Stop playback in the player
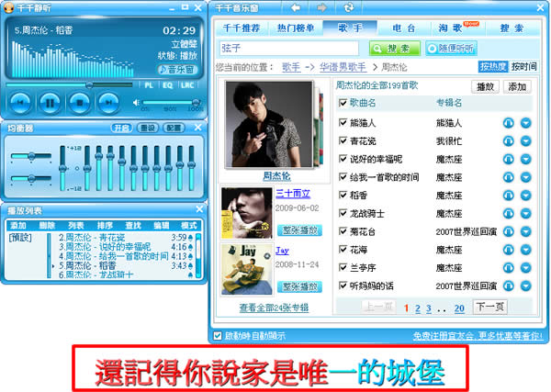 79,103
